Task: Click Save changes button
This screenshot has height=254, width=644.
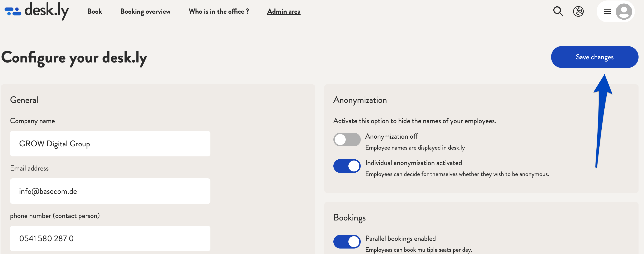Action: coord(595,57)
